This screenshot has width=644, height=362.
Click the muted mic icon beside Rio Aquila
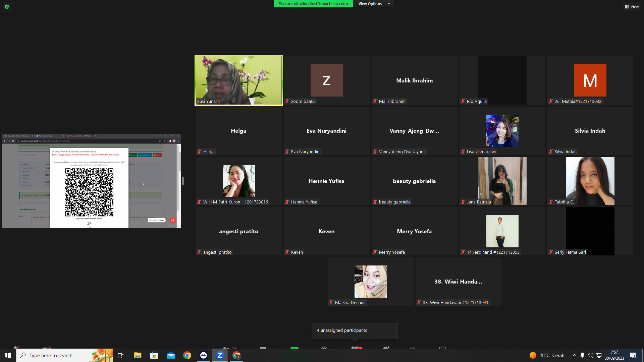463,101
